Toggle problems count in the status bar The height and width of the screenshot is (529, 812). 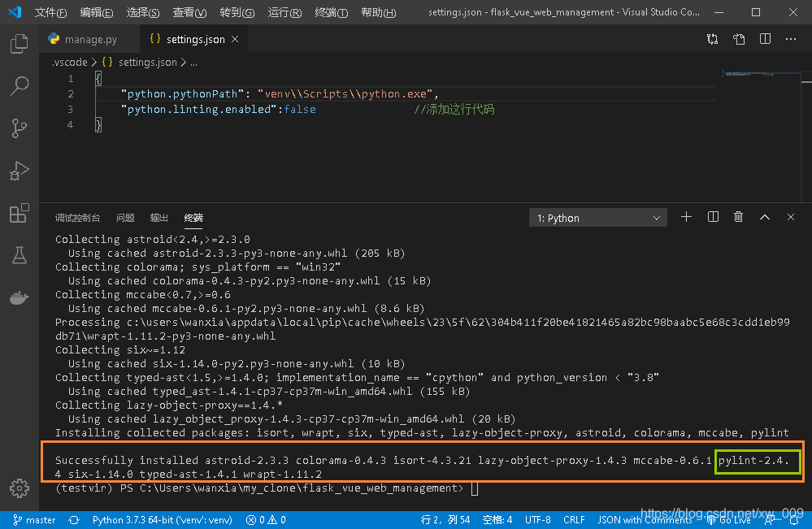[265, 519]
